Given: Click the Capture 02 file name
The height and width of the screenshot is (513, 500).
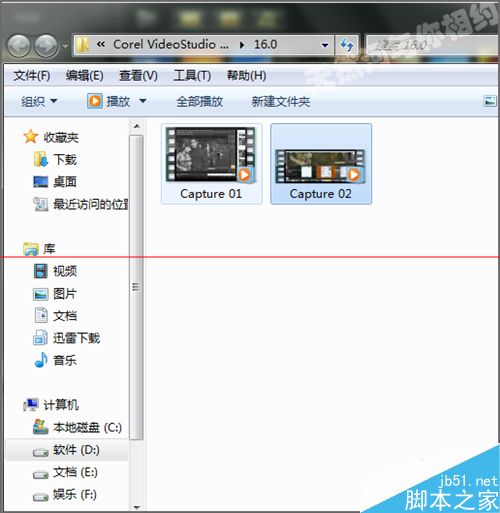Looking at the screenshot, I should click(320, 194).
